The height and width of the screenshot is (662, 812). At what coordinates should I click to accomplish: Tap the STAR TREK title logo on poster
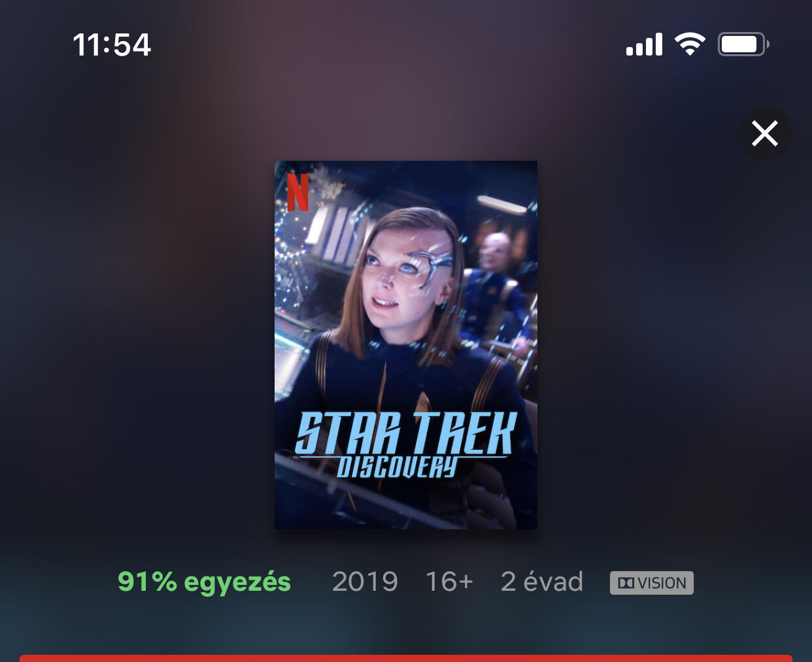(x=405, y=433)
